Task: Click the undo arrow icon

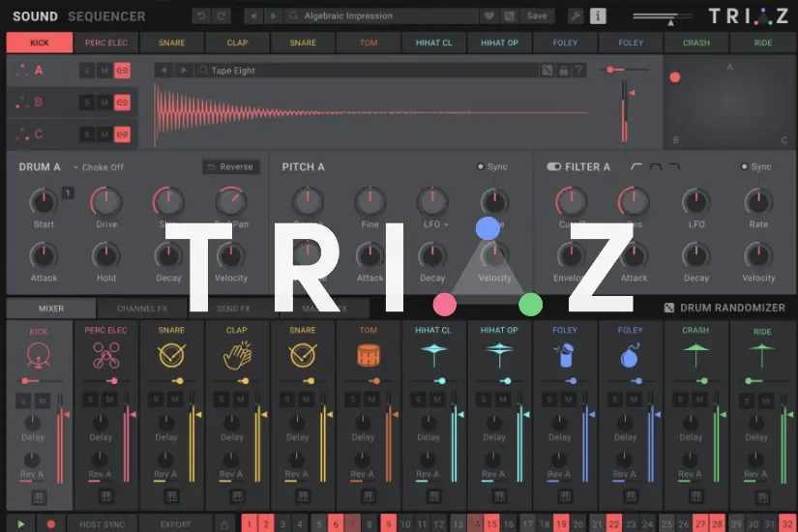Action: 201,15
